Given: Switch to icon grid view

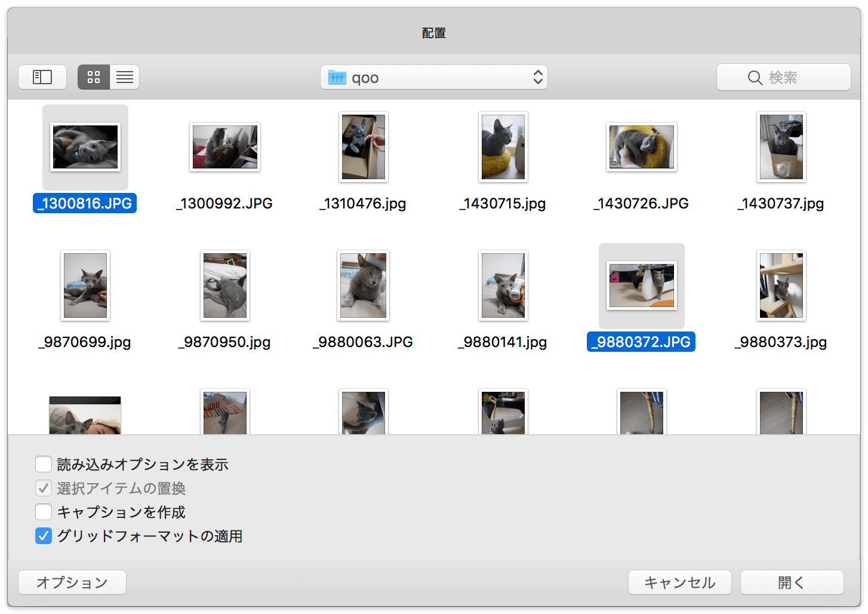Looking at the screenshot, I should click(94, 77).
